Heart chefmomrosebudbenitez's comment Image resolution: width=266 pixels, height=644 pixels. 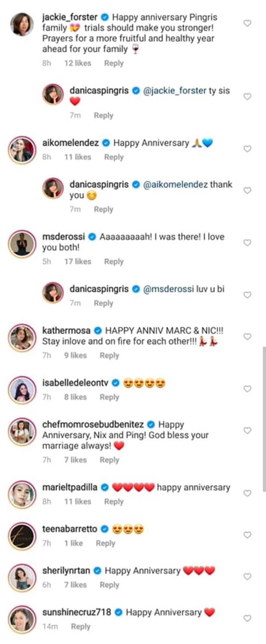tap(247, 431)
